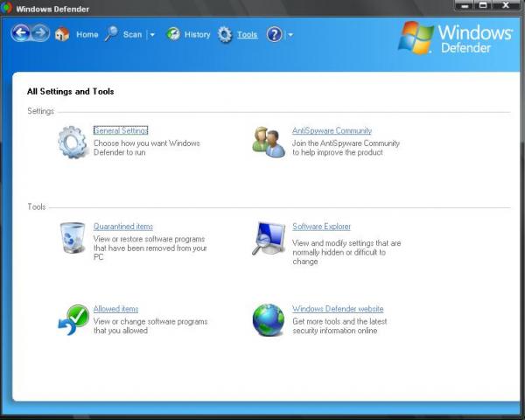This screenshot has width=525, height=420.
Task: Open the Tools toolbar link
Action: [x=247, y=34]
